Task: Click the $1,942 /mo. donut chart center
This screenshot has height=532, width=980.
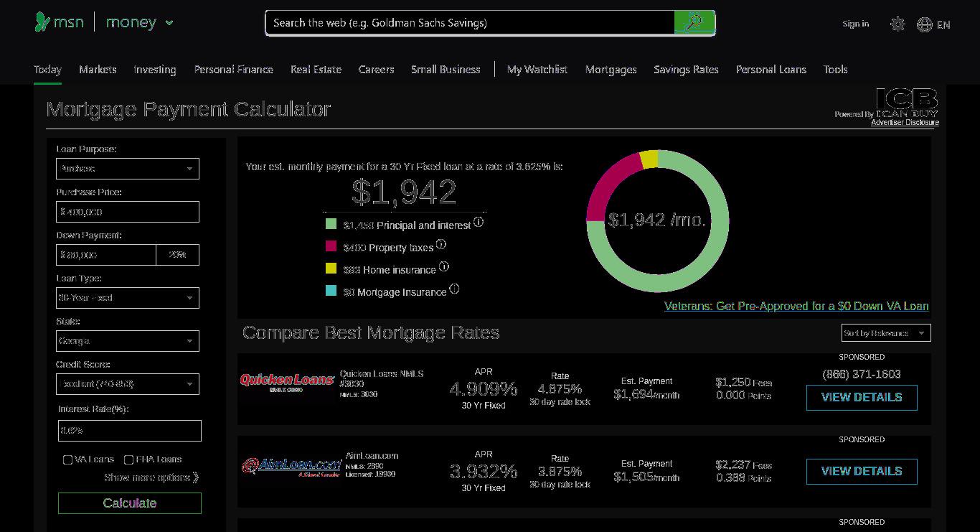Action: point(657,220)
